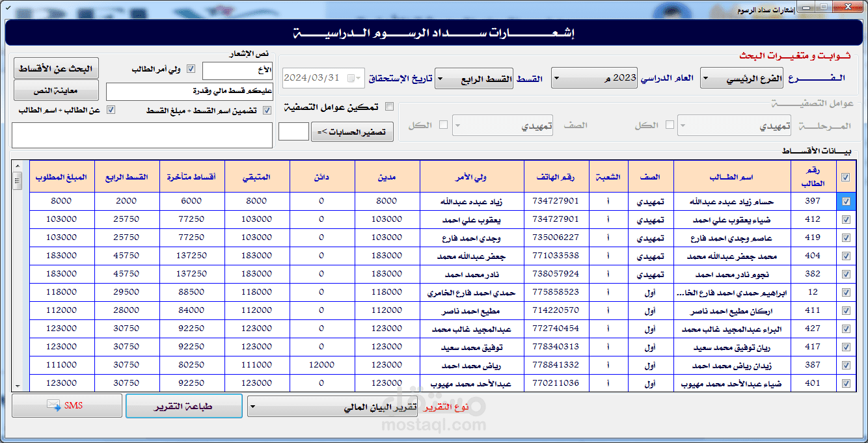The width and height of the screenshot is (868, 443).
Task: Click the رقم الهاتف column header
Action: click(x=556, y=177)
